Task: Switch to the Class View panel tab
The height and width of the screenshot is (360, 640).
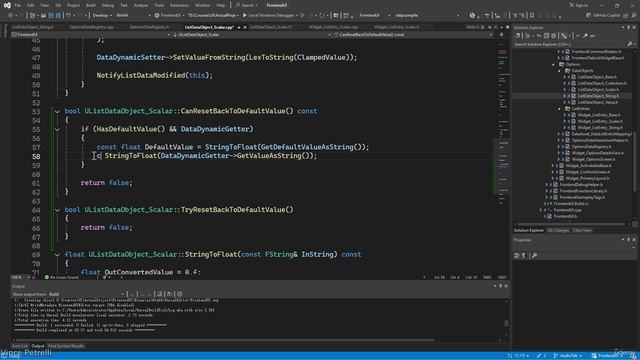Action: click(x=582, y=231)
